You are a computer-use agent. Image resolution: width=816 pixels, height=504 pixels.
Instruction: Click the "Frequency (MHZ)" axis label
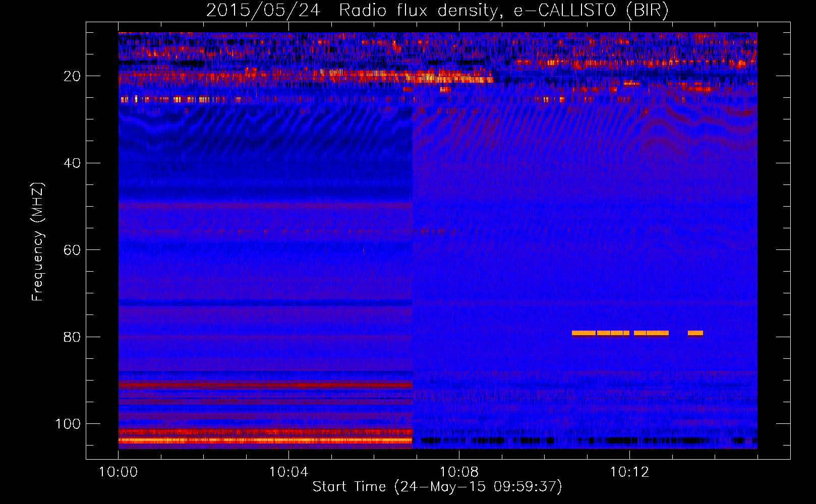coord(38,242)
